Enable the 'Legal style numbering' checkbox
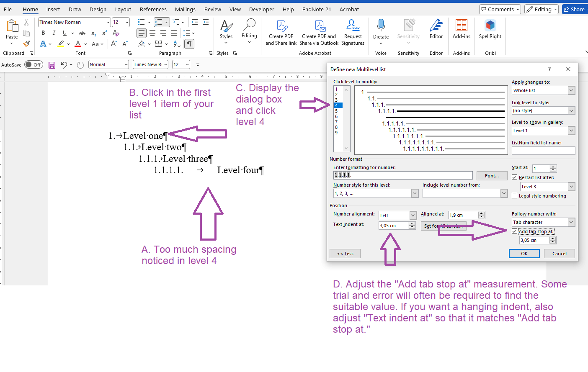 [x=515, y=196]
